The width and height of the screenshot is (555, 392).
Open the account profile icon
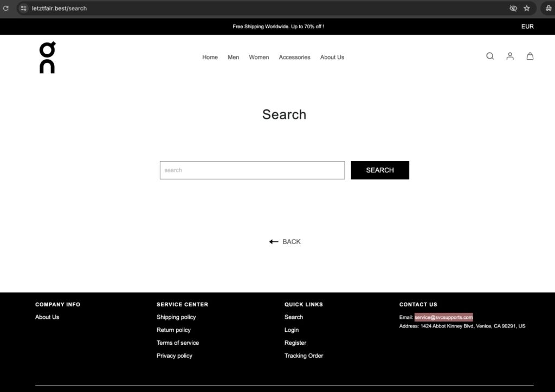(510, 56)
